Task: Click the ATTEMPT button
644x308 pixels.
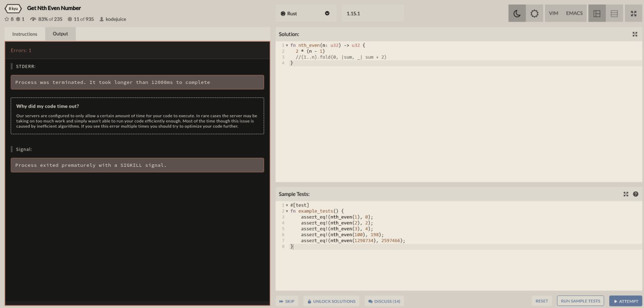Action: [625, 301]
